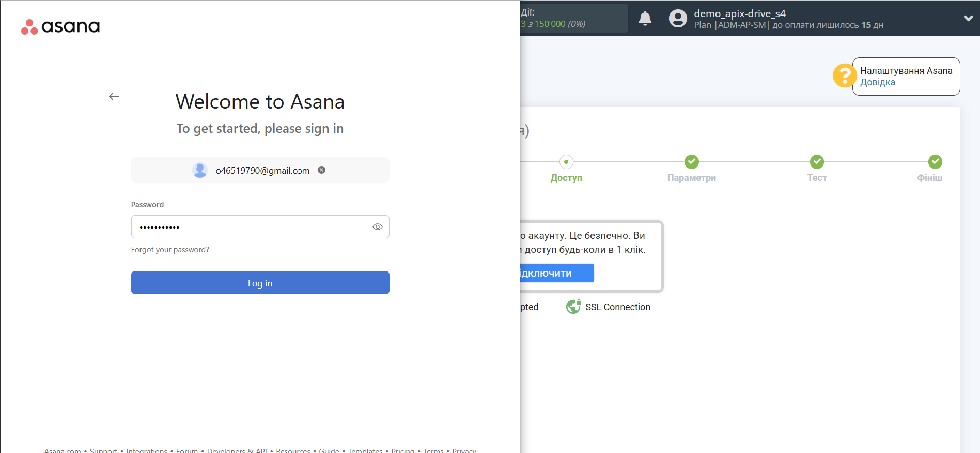Click the Параметри green checkmark icon
The width and height of the screenshot is (980, 453).
tap(692, 162)
